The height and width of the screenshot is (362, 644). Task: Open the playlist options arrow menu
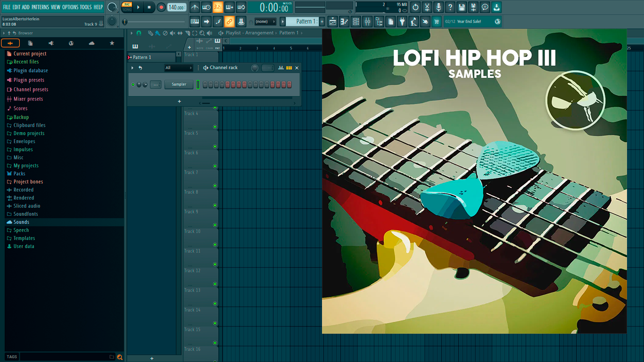(x=132, y=33)
